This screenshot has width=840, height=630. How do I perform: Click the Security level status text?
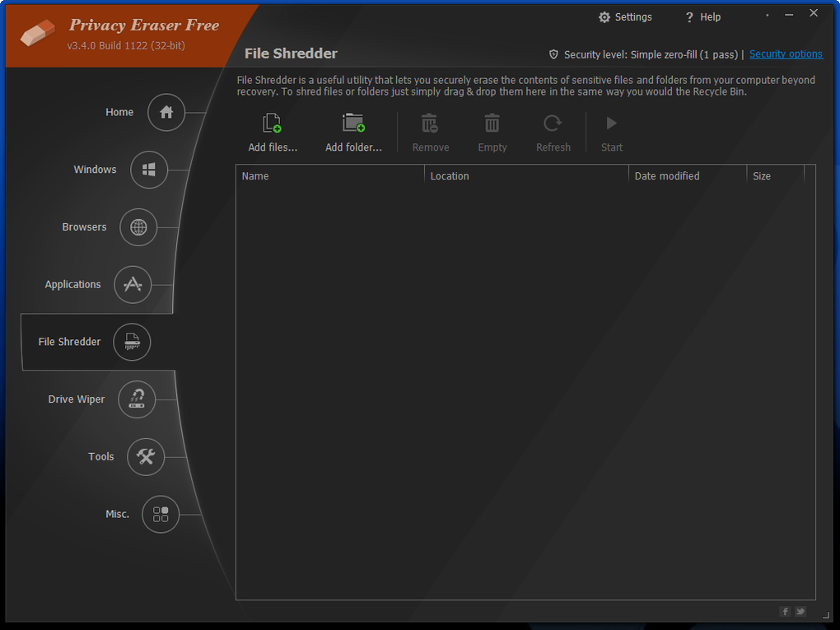(x=651, y=54)
